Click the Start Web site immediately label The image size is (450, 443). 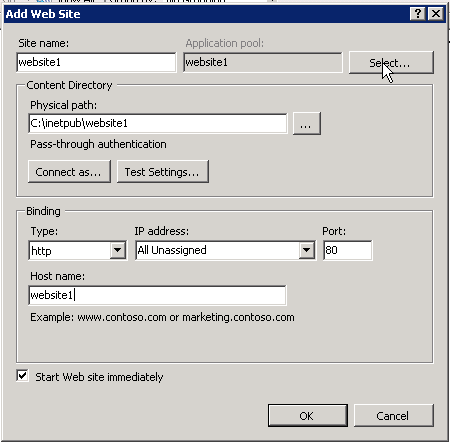(99, 377)
